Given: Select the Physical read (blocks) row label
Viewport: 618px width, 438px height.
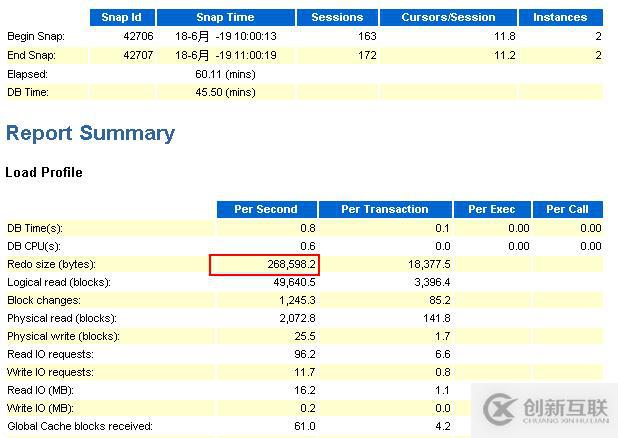Looking at the screenshot, I should click(x=62, y=318).
